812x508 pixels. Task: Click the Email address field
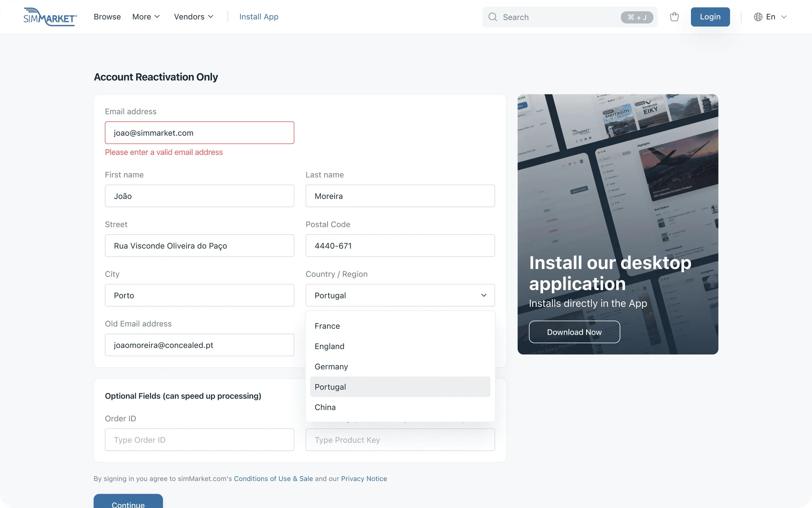tap(199, 133)
